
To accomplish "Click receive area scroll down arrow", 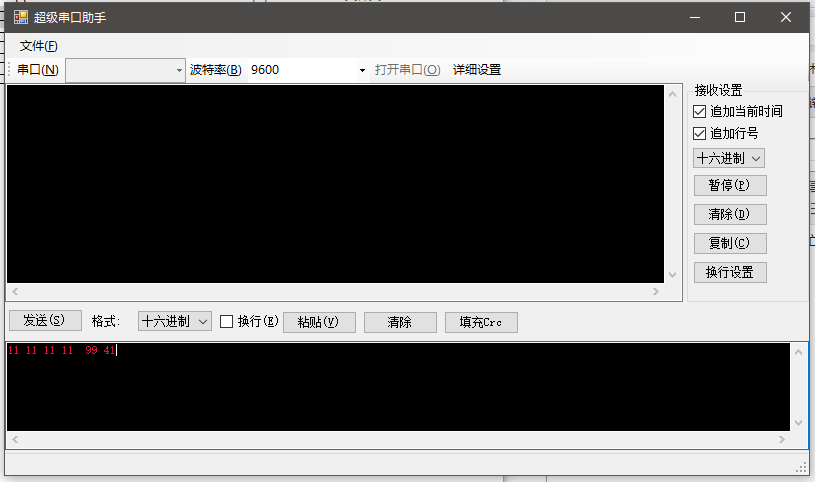I will [673, 275].
